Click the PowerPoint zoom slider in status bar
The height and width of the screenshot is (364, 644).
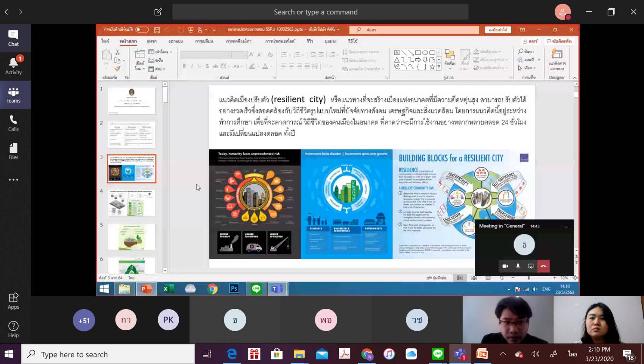(x=529, y=278)
